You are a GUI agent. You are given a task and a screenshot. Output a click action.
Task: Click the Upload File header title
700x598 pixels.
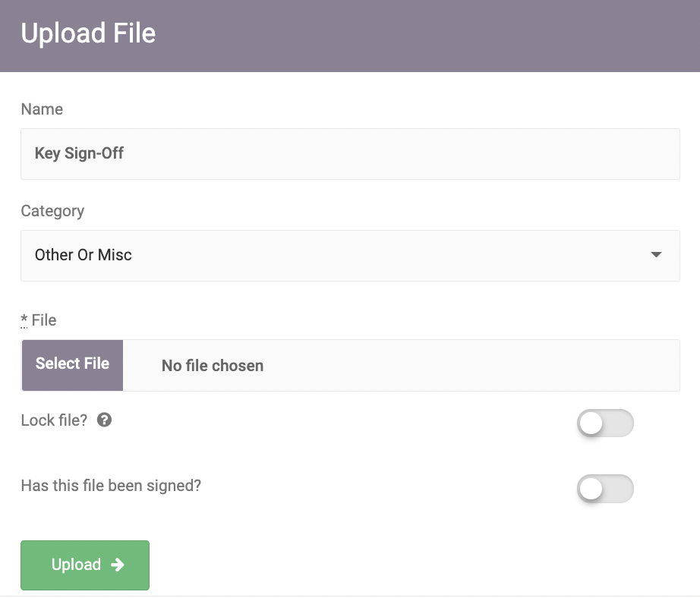(88, 33)
